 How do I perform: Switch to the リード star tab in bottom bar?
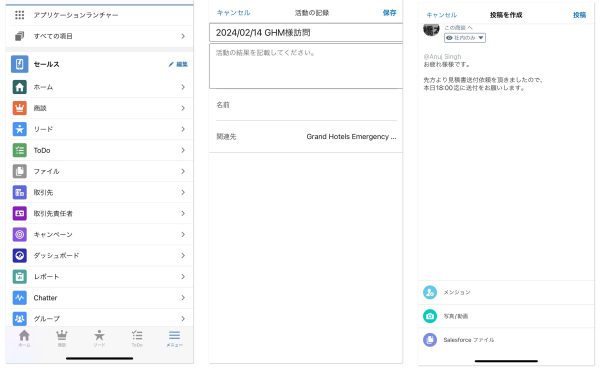99,338
